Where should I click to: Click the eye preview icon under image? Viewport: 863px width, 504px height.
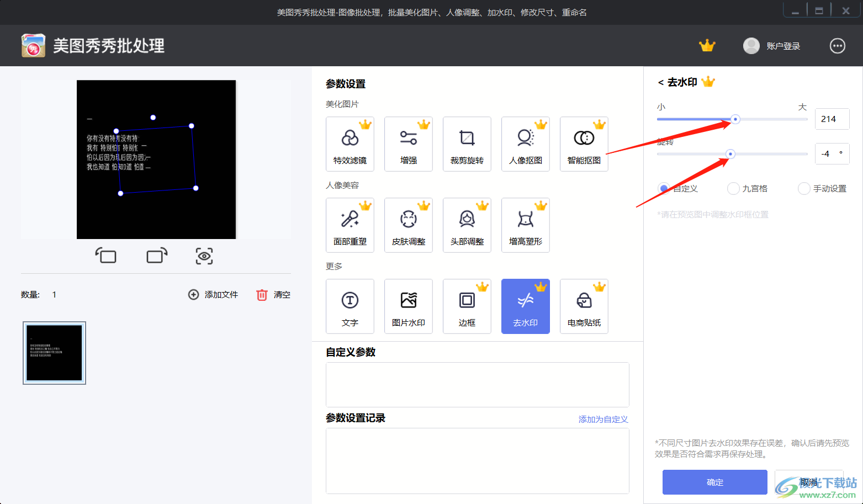tap(204, 256)
